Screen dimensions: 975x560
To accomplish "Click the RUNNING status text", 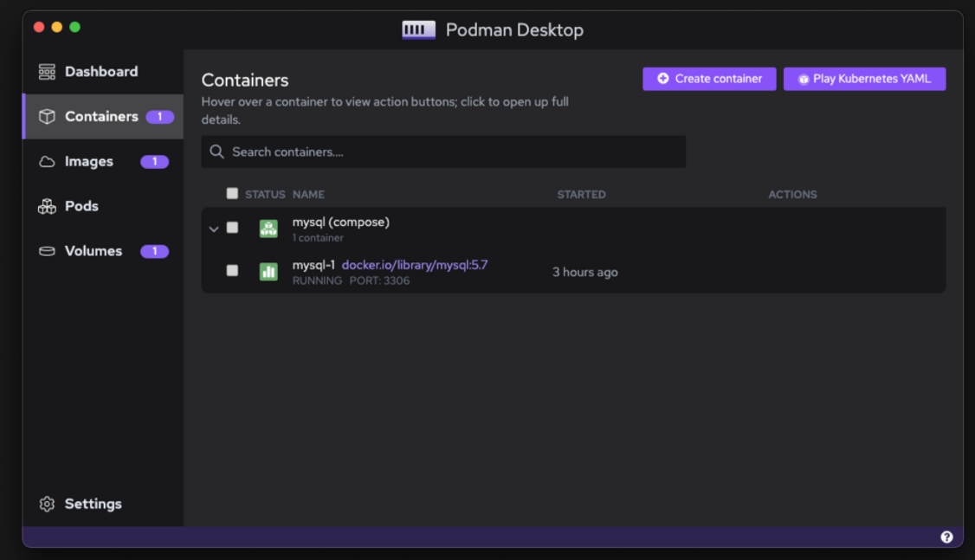I will coord(317,281).
